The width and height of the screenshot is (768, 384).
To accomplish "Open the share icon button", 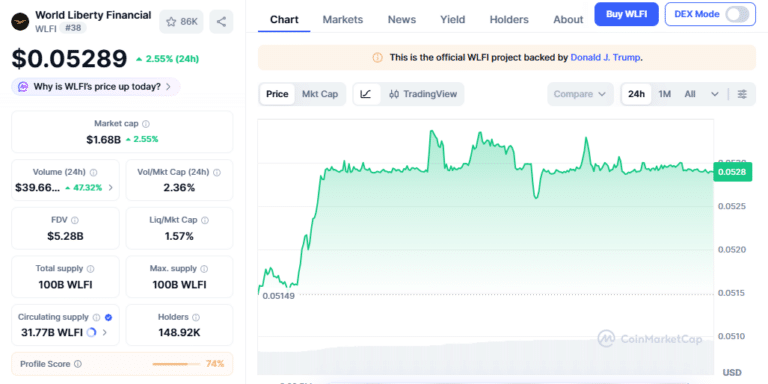I will pyautogui.click(x=221, y=22).
